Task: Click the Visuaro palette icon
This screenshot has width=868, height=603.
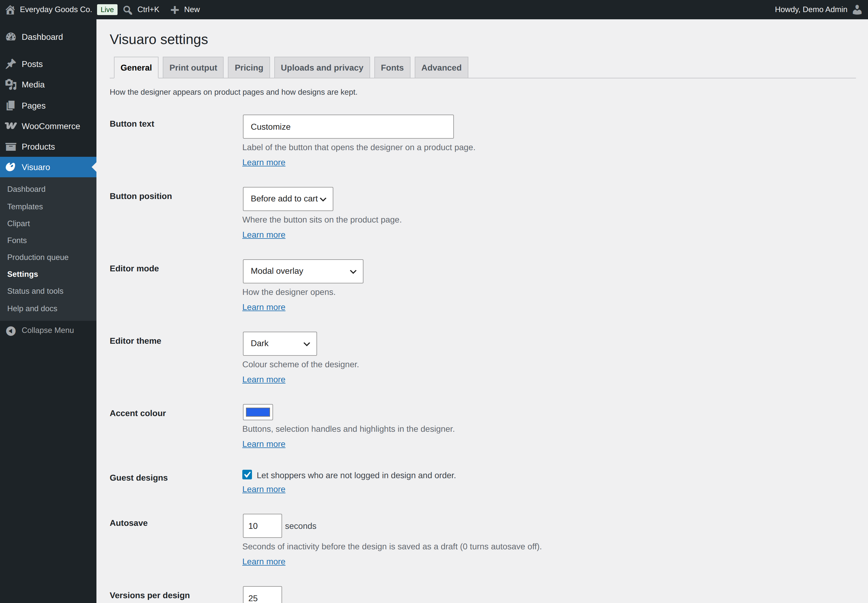Action: [11, 167]
